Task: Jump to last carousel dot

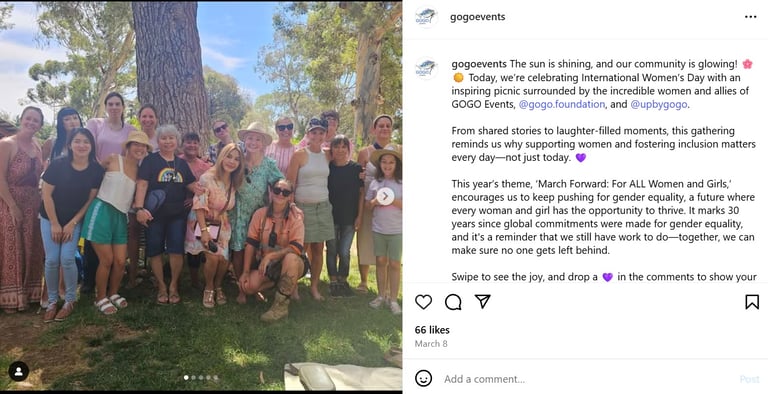Action: point(216,378)
